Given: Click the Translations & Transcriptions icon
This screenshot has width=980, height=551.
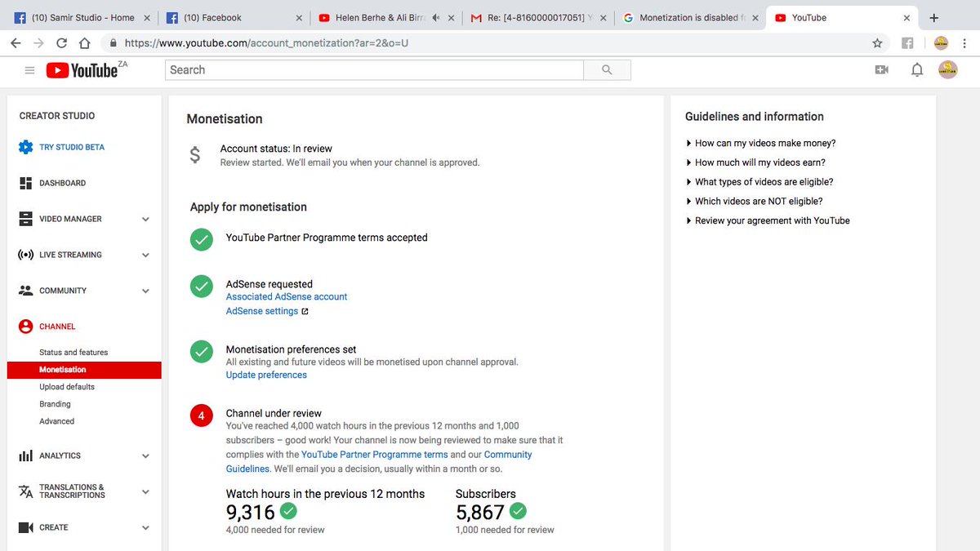Looking at the screenshot, I should tap(25, 491).
